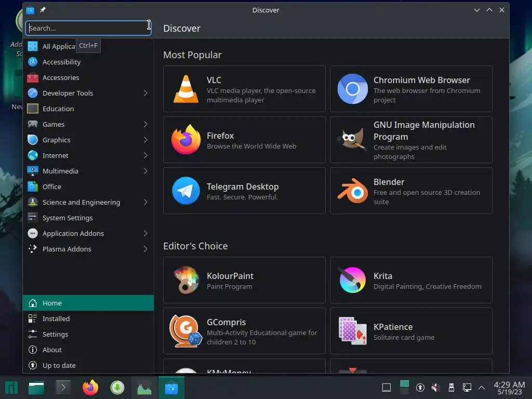Open the terminal launcher in taskbar
This screenshot has height=399, width=532.
click(63, 388)
